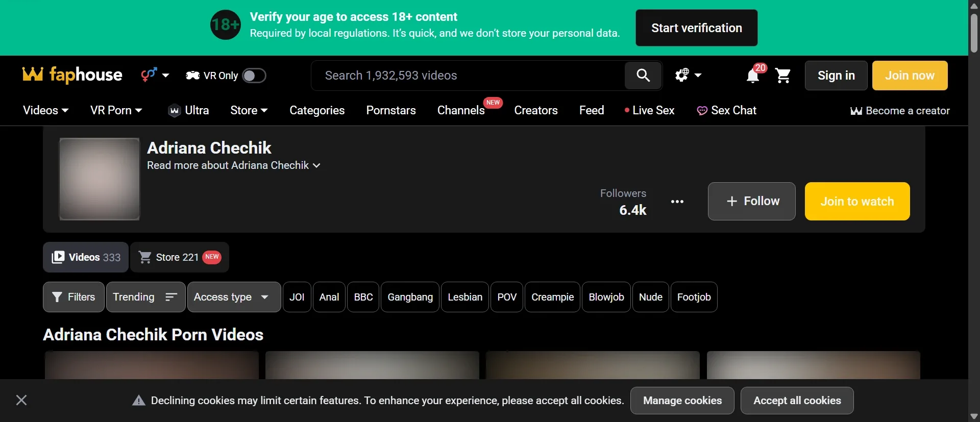Screen dimensions: 980x422
Task: Click the scrollbar up arrow
Action: tap(974, 6)
